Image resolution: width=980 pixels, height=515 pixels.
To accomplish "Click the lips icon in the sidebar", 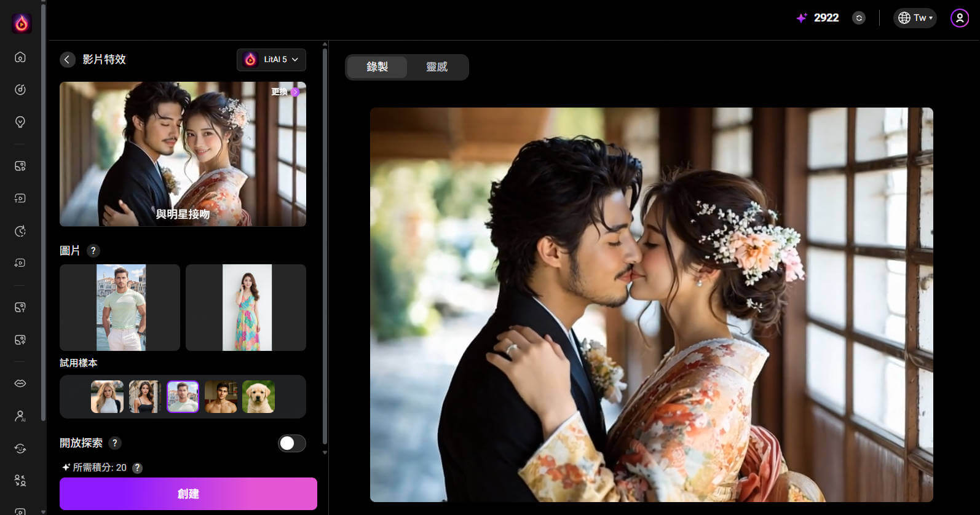I will (x=20, y=383).
